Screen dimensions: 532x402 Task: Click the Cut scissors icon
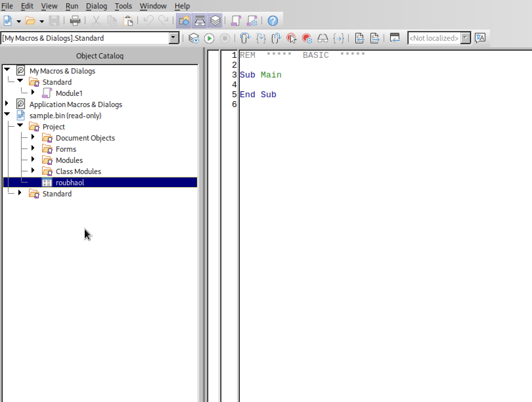[96, 21]
